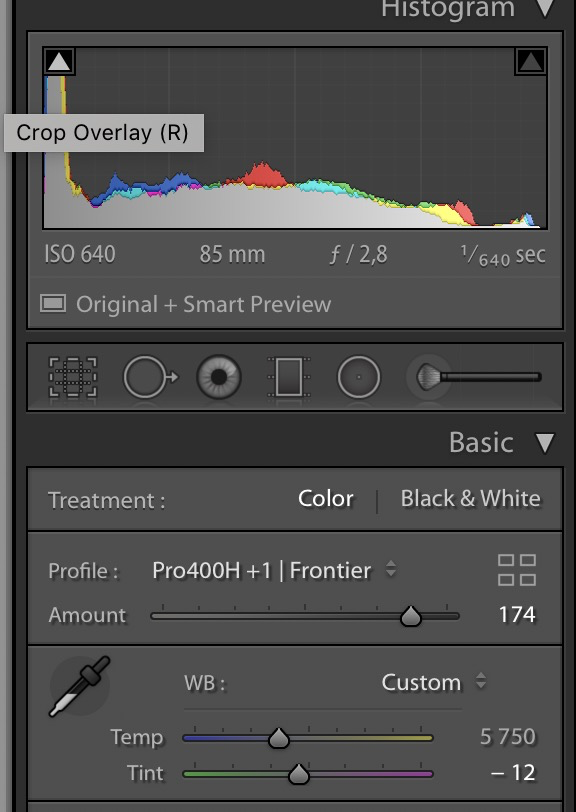Switch treatment to Black & White
The image size is (576, 812).
470,499
